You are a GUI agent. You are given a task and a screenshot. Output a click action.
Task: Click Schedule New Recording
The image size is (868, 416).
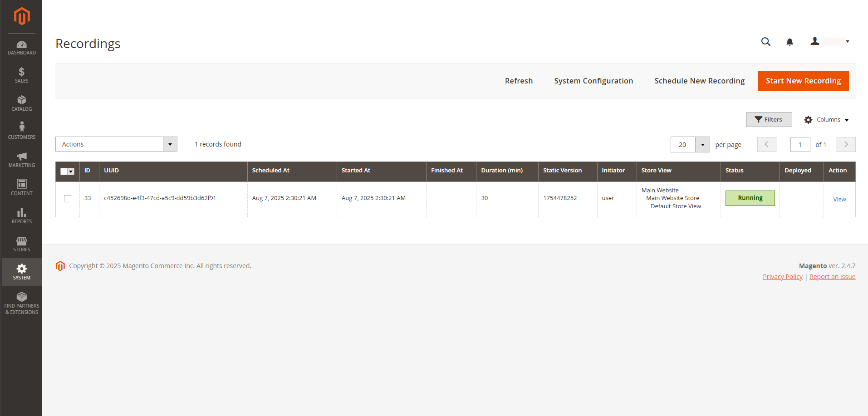(x=700, y=81)
